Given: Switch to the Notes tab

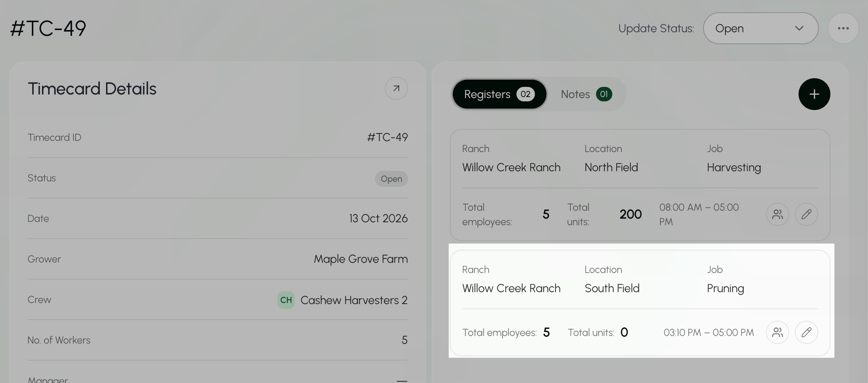Looking at the screenshot, I should (x=586, y=94).
